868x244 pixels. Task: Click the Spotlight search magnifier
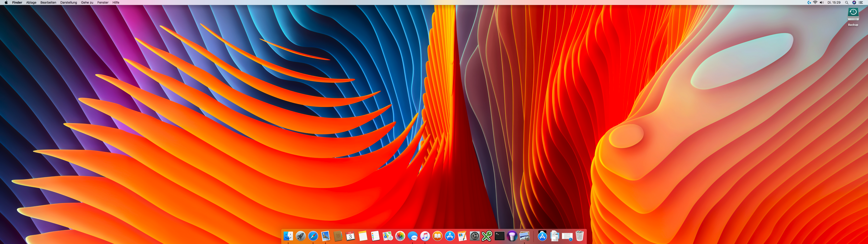click(x=847, y=2)
